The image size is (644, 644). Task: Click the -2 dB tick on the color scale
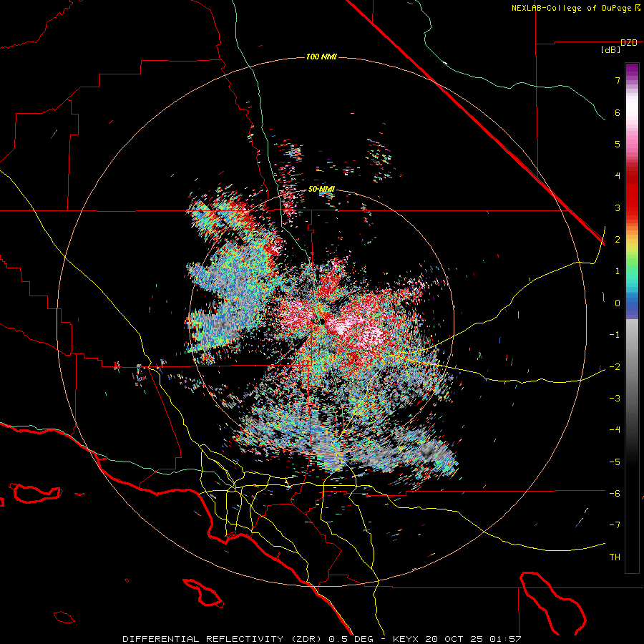pyautogui.click(x=615, y=367)
